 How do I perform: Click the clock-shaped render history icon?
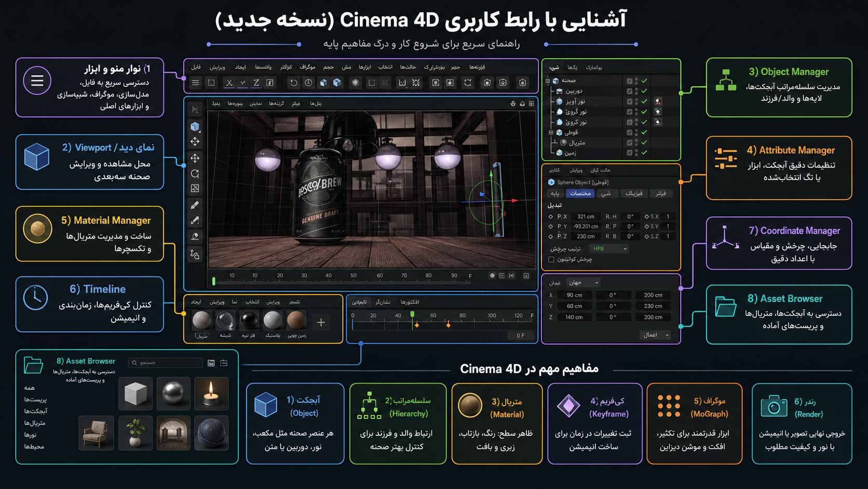308,83
